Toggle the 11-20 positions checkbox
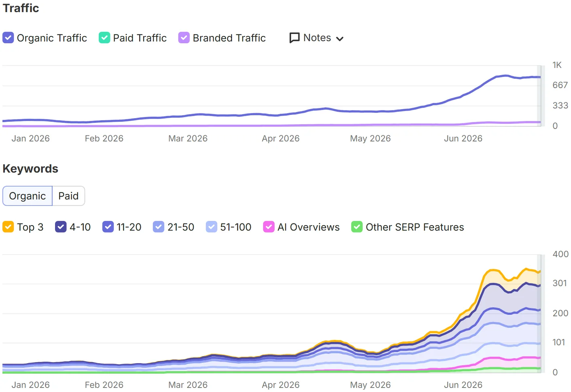 pyautogui.click(x=108, y=227)
